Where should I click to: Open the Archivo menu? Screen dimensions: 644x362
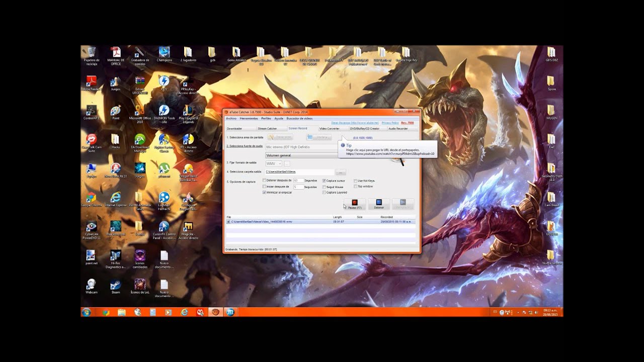coord(231,118)
